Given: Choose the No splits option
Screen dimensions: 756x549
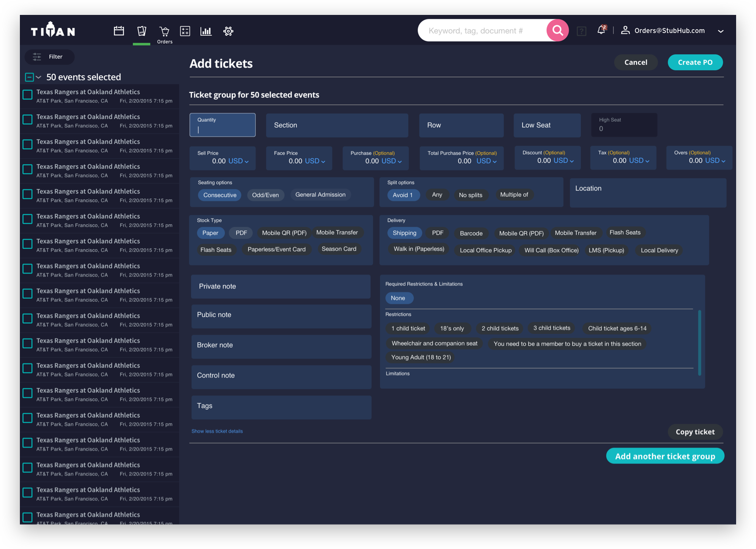Looking at the screenshot, I should [471, 195].
